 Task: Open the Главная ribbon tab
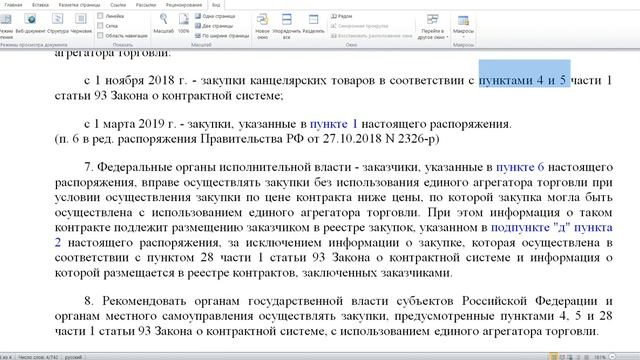13,5
